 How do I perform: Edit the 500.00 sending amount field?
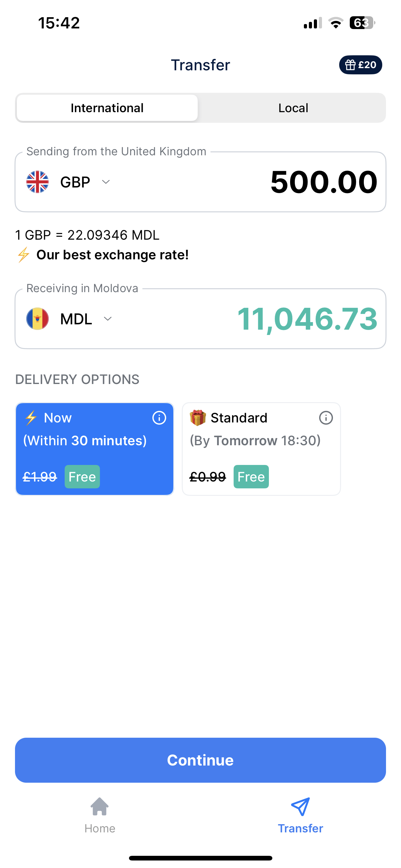point(324,182)
